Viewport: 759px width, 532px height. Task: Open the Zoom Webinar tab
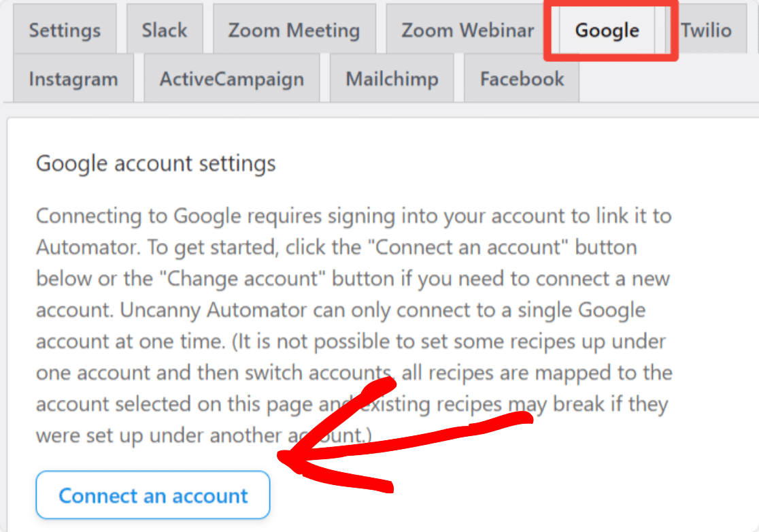pyautogui.click(x=467, y=30)
